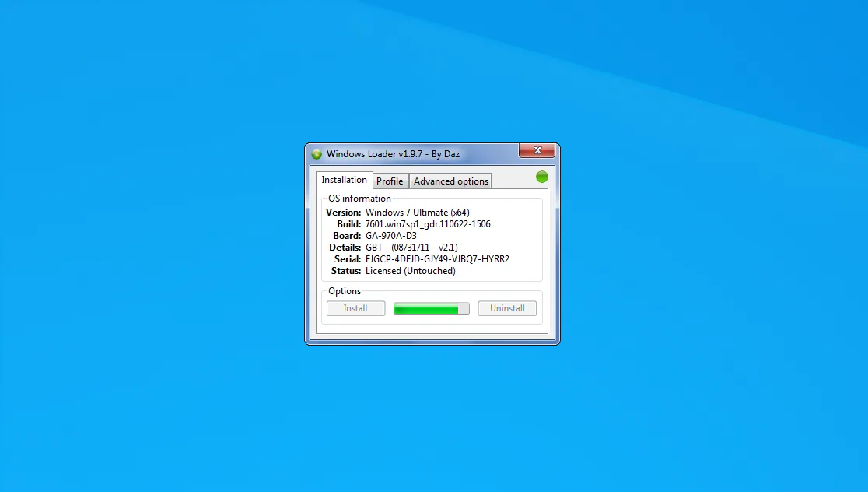
Task: Switch to the Installation tab
Action: pos(345,180)
